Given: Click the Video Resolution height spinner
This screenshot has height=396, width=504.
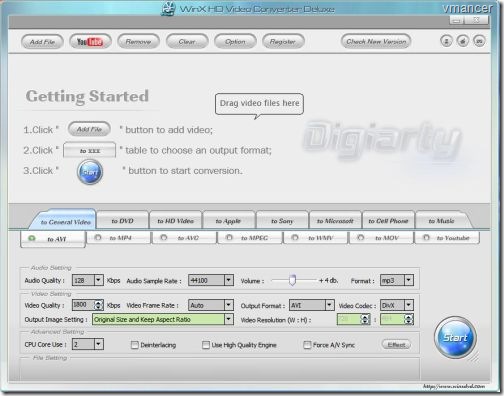Looking at the screenshot, I should tap(409, 319).
